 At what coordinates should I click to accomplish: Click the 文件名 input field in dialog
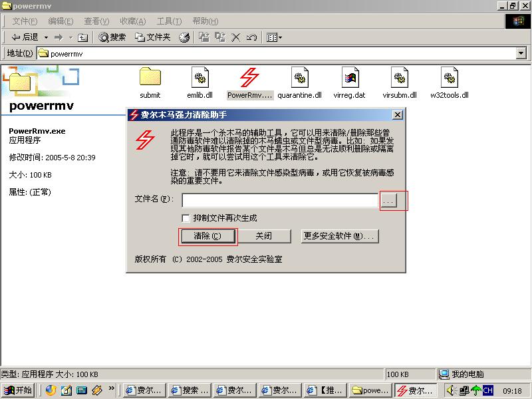tap(280, 200)
